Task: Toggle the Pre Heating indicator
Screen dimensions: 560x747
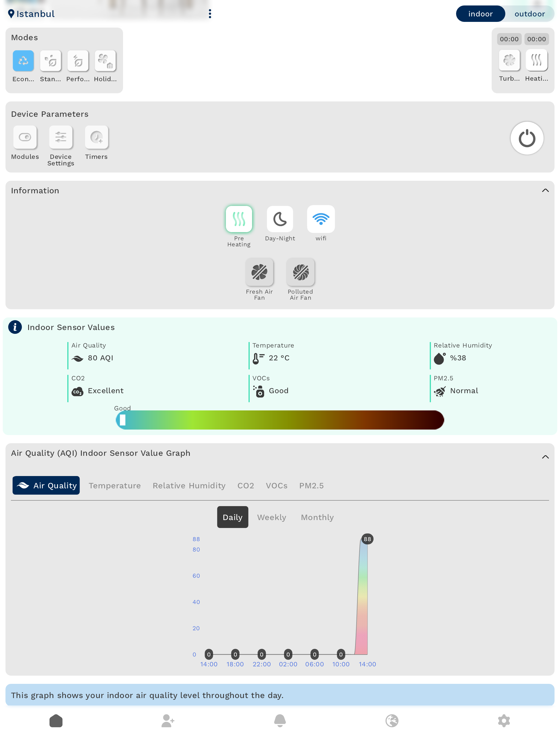Action: pyautogui.click(x=239, y=219)
